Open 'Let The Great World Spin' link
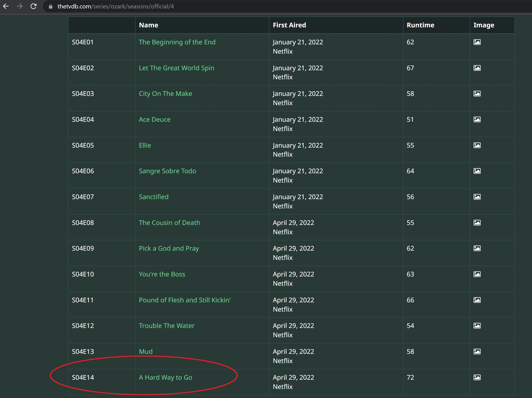 tap(176, 68)
